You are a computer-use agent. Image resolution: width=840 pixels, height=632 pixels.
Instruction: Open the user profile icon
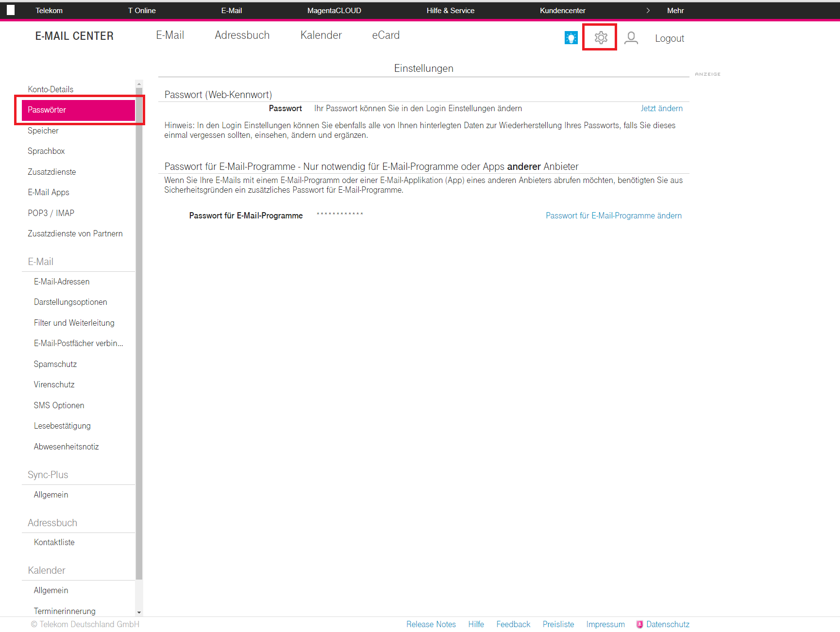point(631,38)
